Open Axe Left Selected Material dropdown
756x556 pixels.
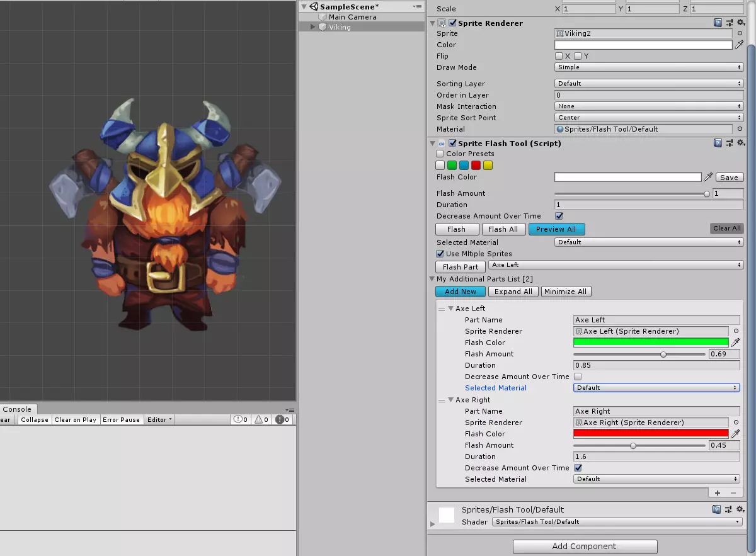pos(656,388)
